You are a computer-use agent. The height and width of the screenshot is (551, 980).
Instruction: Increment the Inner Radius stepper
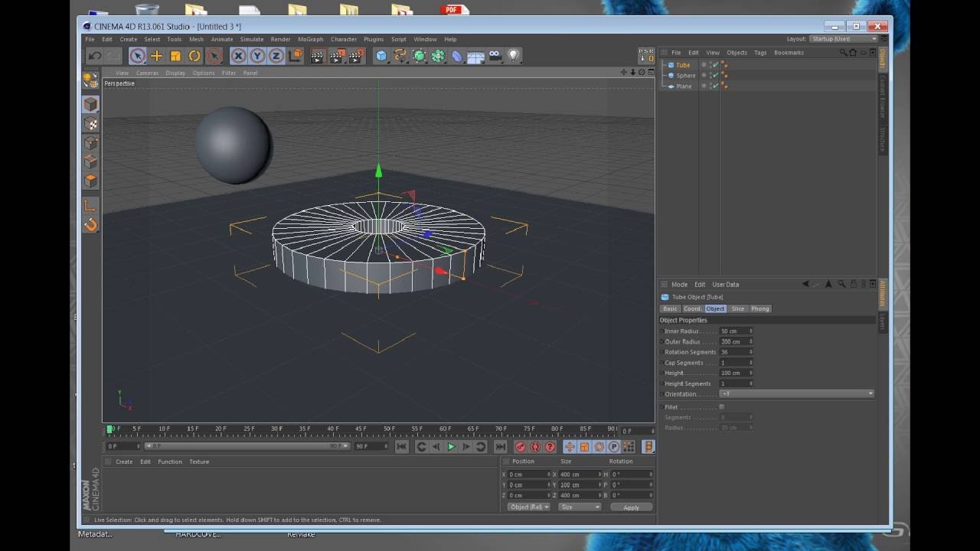[x=750, y=330]
